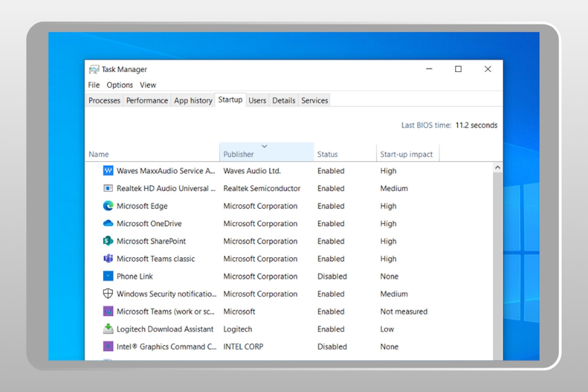The image size is (588, 392).
Task: Click the Disabled status of Phone Link
Action: (x=332, y=276)
